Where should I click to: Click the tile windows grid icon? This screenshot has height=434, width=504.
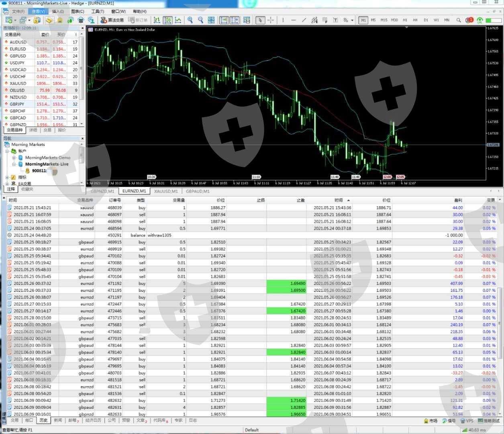[x=211, y=20]
